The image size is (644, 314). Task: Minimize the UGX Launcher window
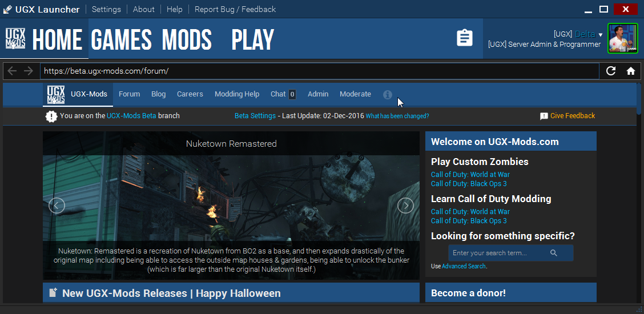coord(588,12)
